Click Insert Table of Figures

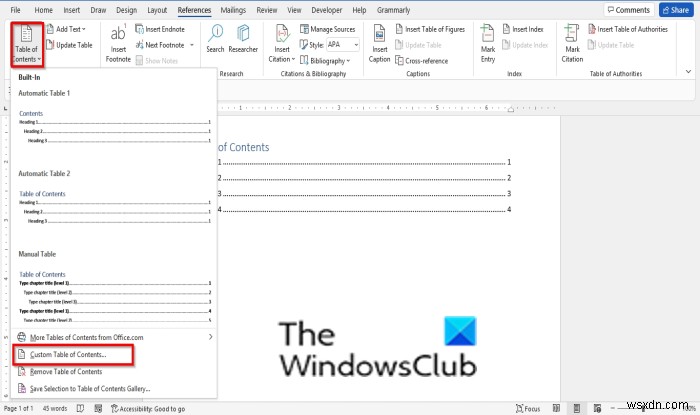pos(430,29)
